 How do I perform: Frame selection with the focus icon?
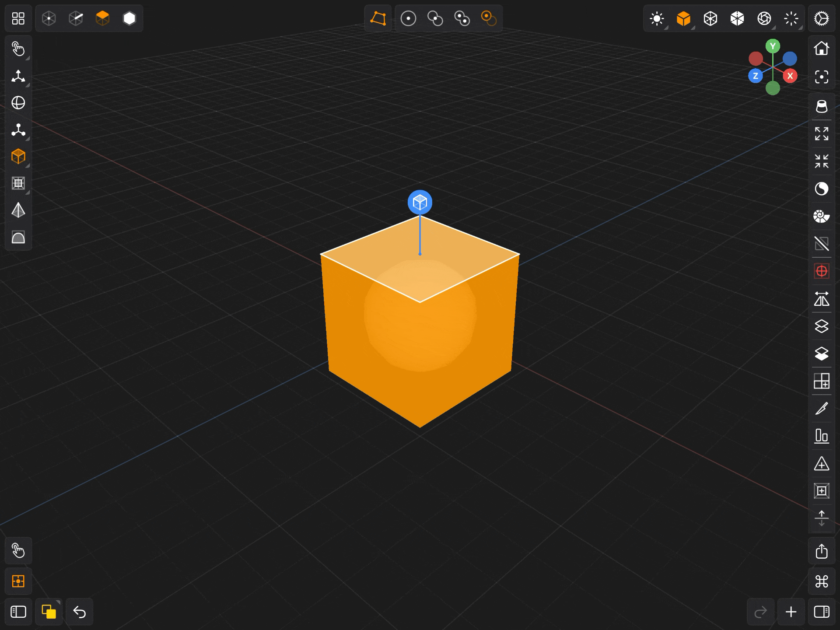click(822, 77)
